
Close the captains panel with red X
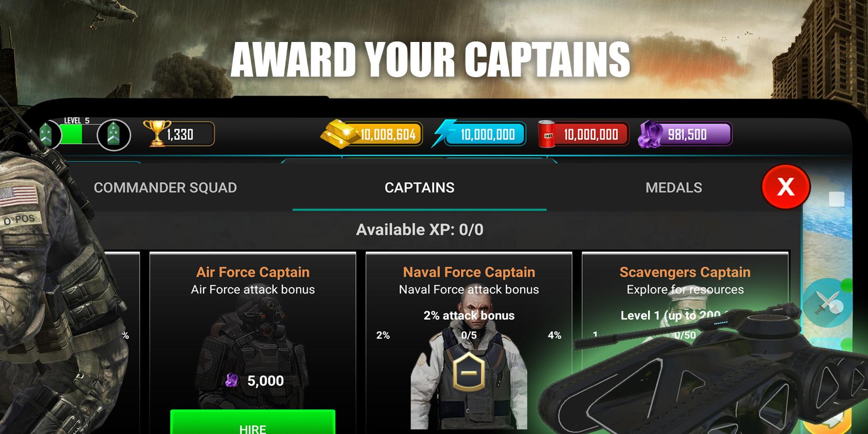(786, 187)
